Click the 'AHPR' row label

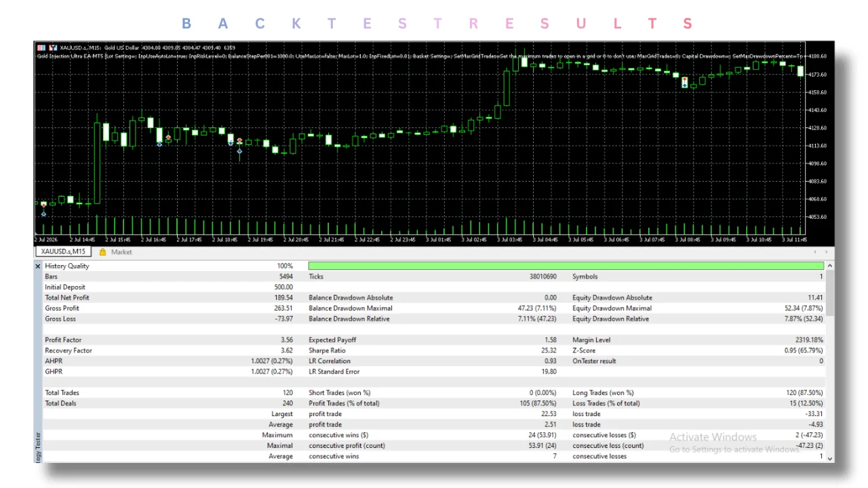coord(53,361)
